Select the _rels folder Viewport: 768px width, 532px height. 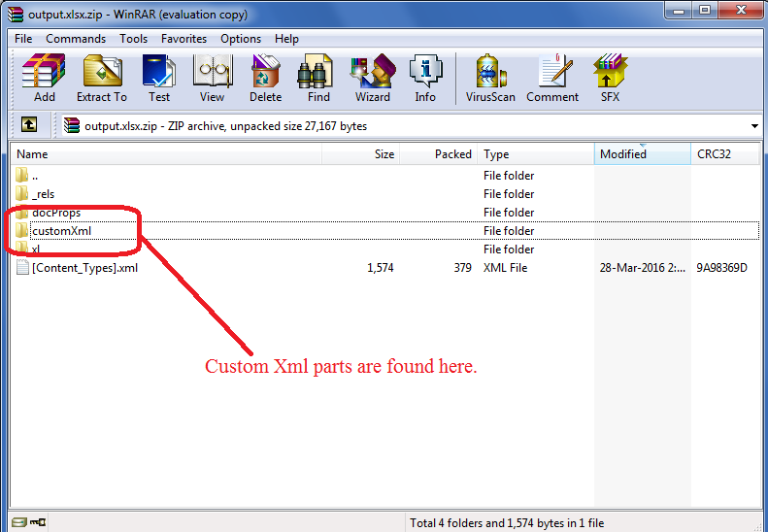click(384, 194)
